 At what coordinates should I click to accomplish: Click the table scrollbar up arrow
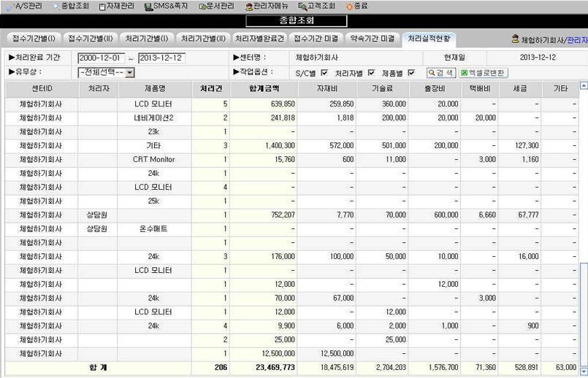pyautogui.click(x=583, y=86)
